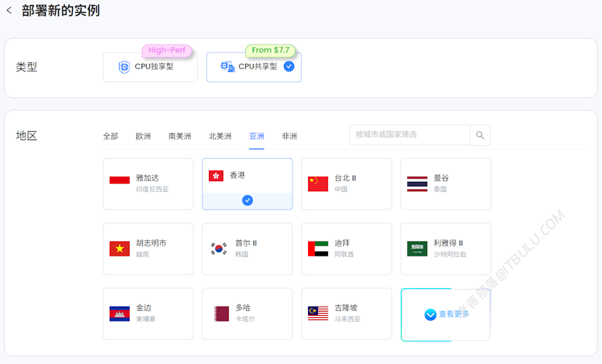Viewport: 602px width, 364px height.
Task: Click the 香港 selected checkmark
Action: point(248,200)
